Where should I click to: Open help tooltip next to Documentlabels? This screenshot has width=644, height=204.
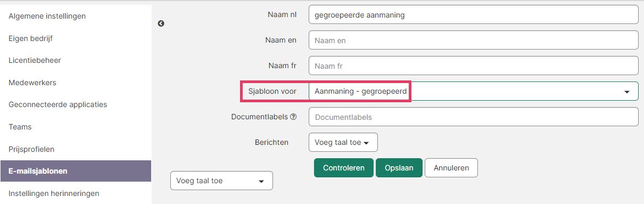[x=293, y=117]
